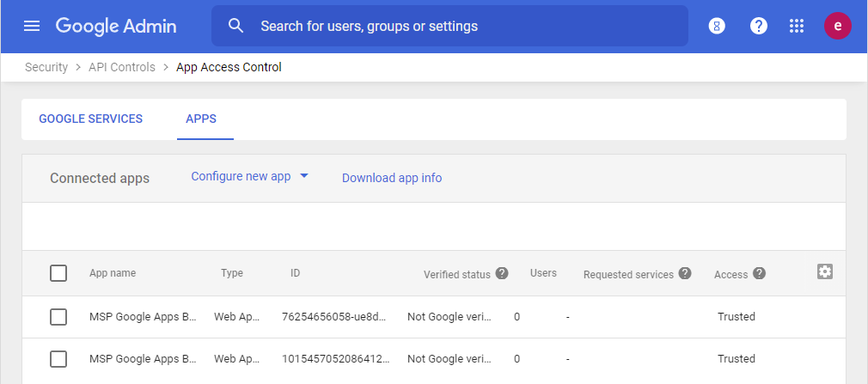
Task: Toggle the select-all apps checkbox
Action: [58, 273]
